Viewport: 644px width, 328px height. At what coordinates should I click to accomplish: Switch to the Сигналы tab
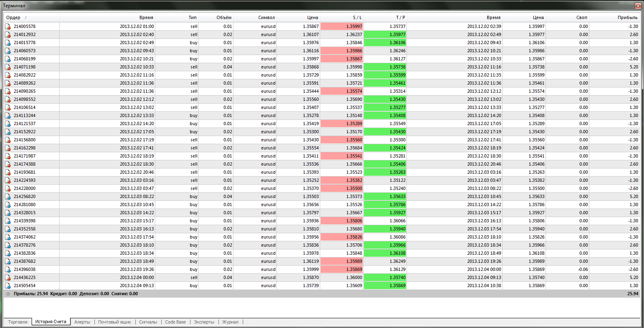[148, 322]
